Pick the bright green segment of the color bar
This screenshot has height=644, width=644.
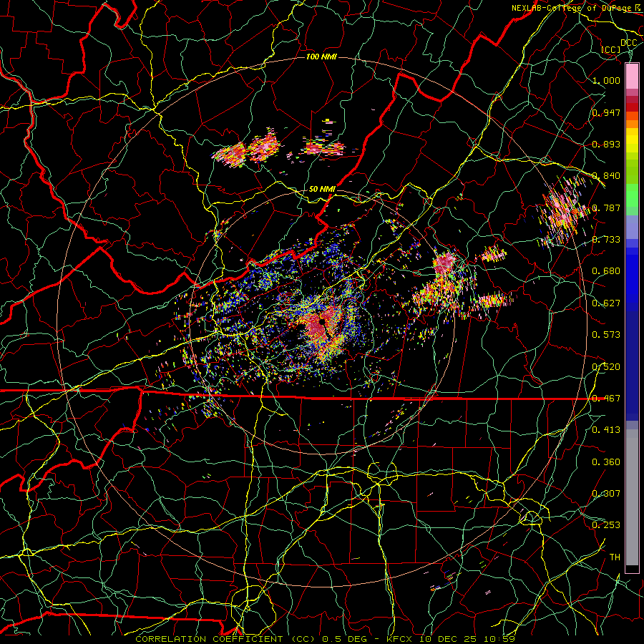point(632,195)
